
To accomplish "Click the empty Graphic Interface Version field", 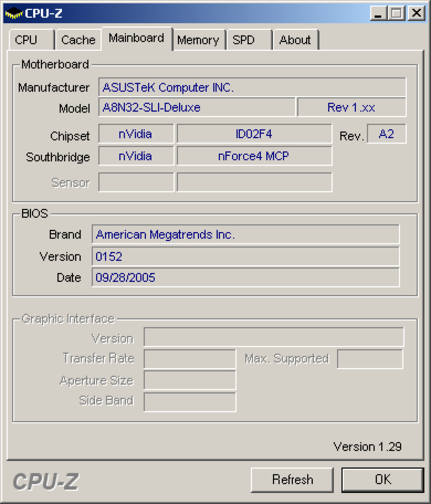I will point(274,337).
